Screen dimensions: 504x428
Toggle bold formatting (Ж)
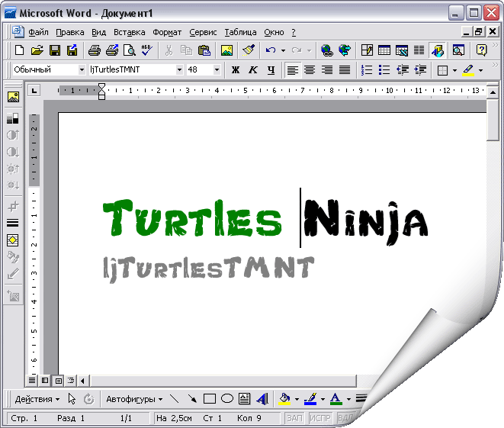pyautogui.click(x=236, y=69)
